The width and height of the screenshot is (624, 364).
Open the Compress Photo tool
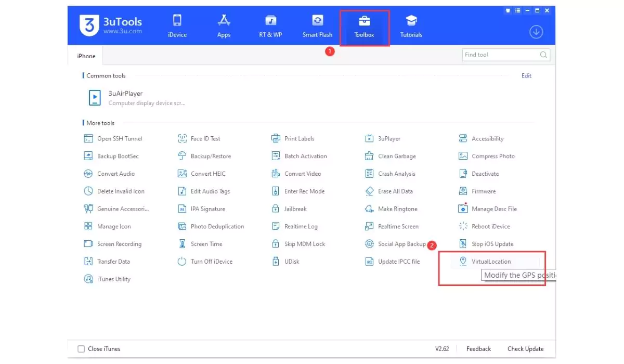(x=487, y=156)
